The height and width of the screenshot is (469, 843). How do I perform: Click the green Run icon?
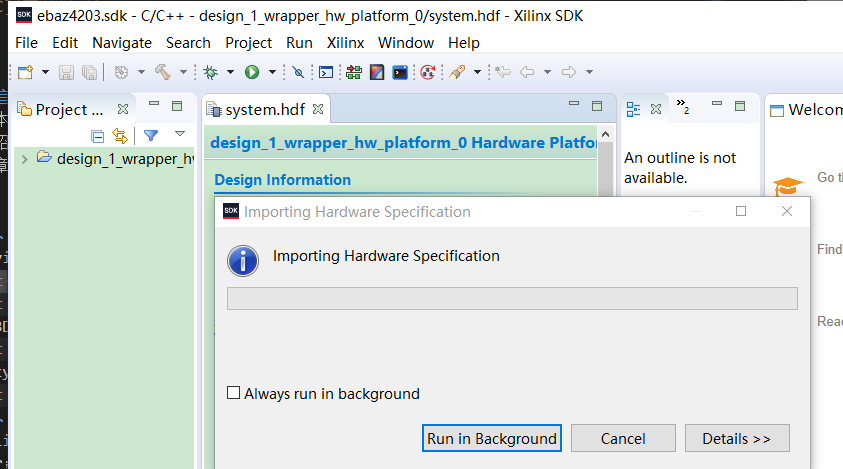coord(252,72)
